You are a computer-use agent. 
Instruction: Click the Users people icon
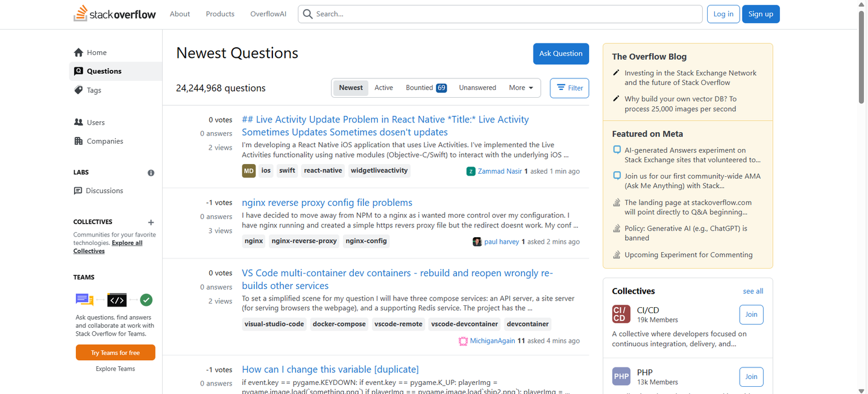tap(78, 122)
